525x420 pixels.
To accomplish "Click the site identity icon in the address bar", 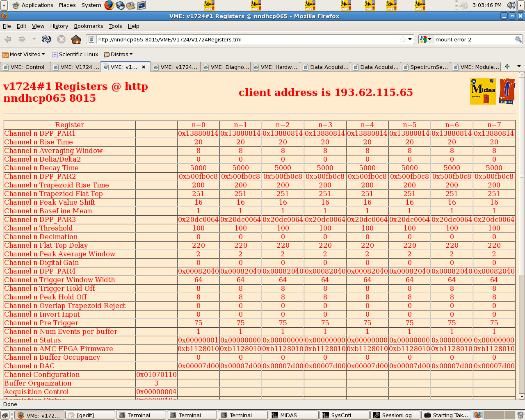I will point(92,39).
